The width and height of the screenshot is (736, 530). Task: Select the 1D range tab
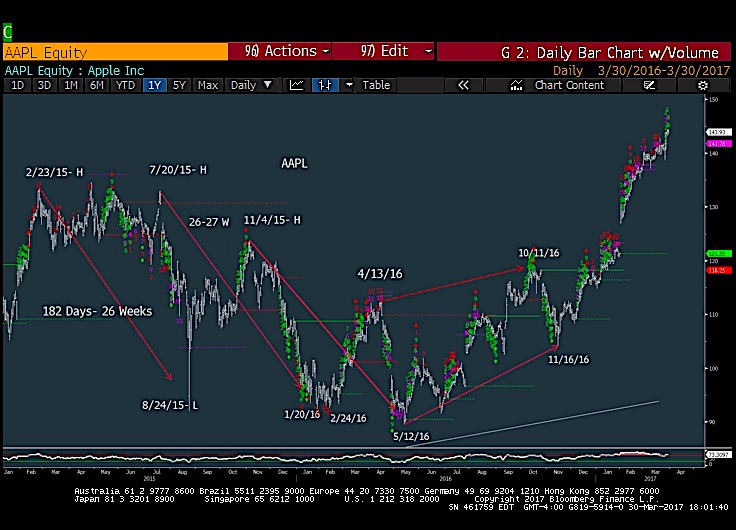pyautogui.click(x=17, y=85)
